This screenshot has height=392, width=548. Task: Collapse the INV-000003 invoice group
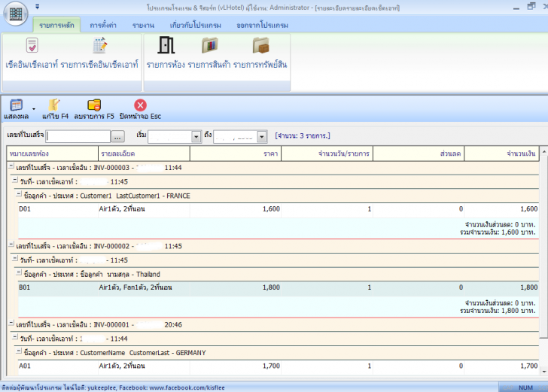[11, 167]
